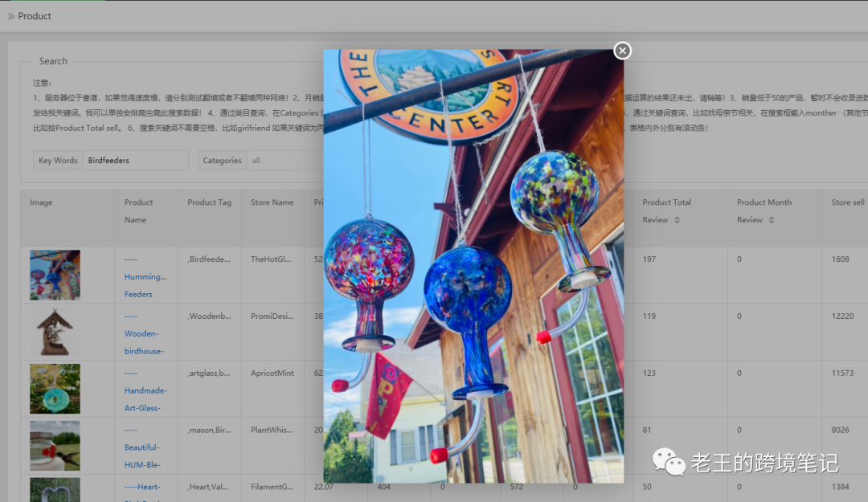
Task: Click the value 572 in Heart row
Action: click(x=517, y=487)
